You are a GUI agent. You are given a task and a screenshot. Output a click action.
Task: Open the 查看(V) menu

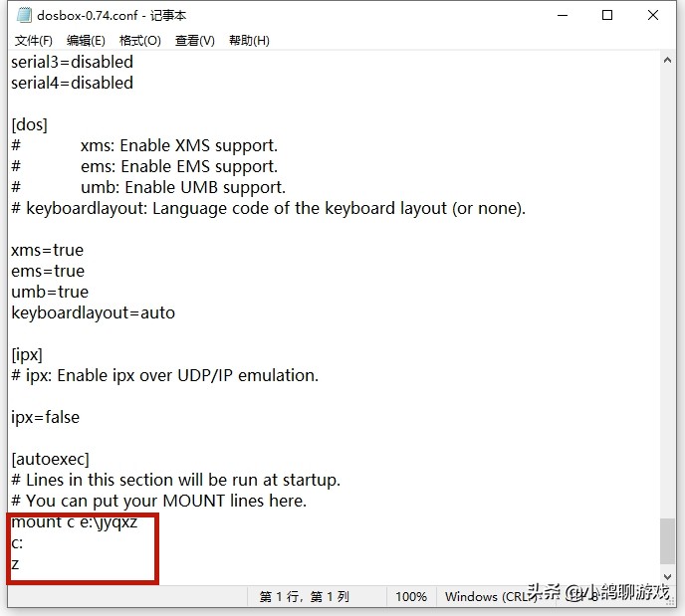(195, 41)
